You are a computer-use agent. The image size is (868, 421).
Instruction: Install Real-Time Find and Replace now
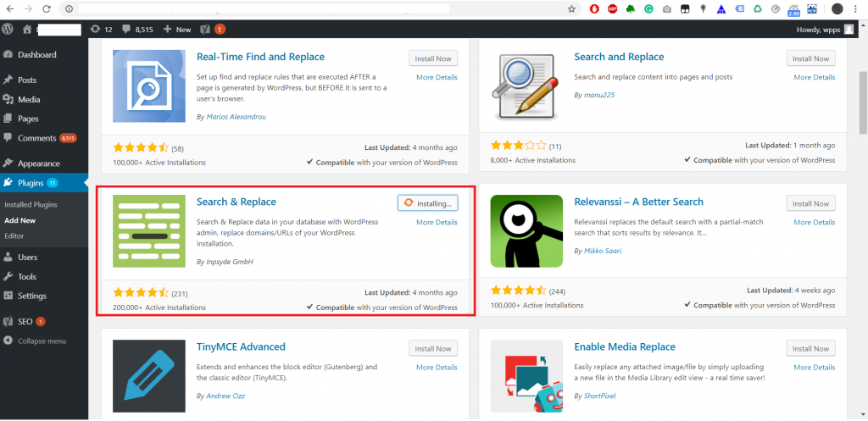[433, 58]
